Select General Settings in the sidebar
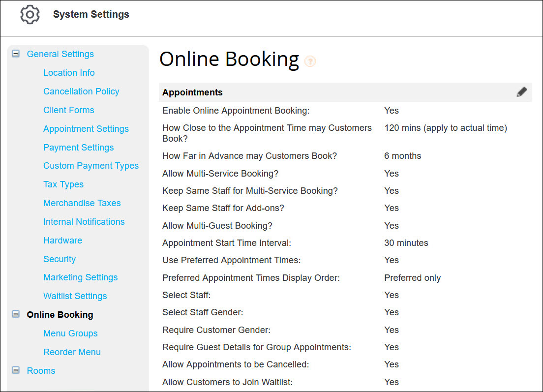Viewport: 543px width, 392px height. pyautogui.click(x=60, y=54)
